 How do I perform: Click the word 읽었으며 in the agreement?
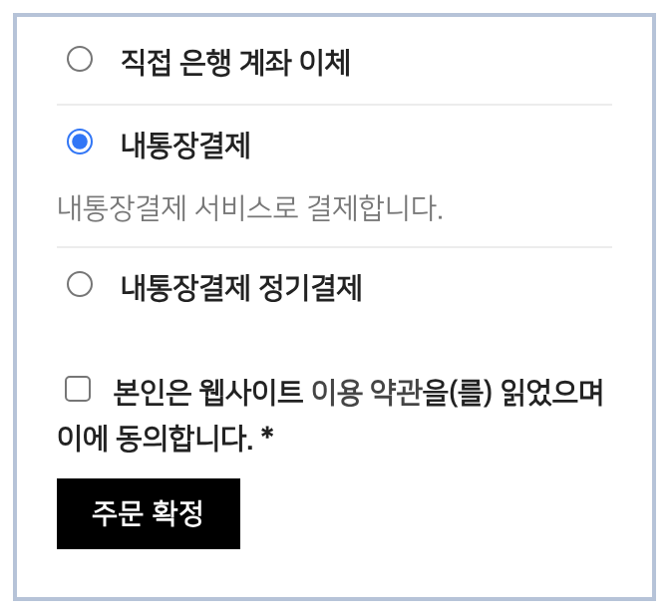pos(552,393)
